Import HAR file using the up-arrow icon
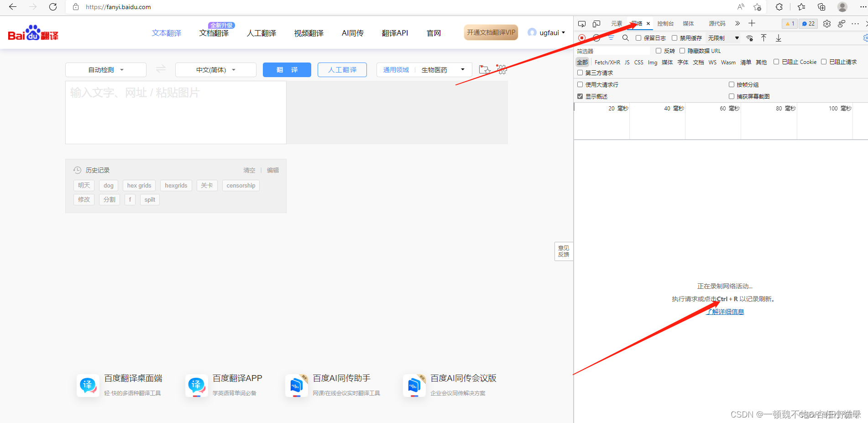This screenshot has height=423, width=868. point(764,38)
